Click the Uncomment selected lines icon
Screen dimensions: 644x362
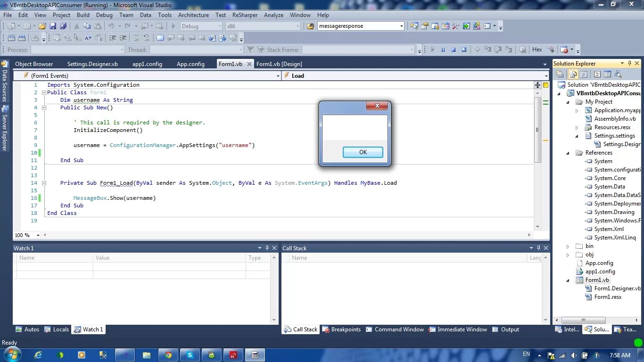[x=146, y=38]
